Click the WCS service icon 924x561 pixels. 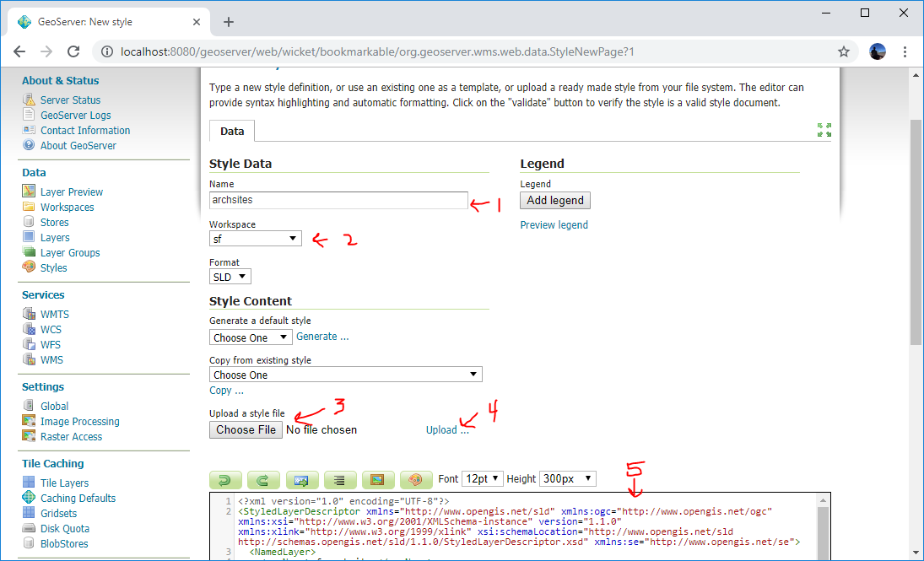(x=29, y=329)
